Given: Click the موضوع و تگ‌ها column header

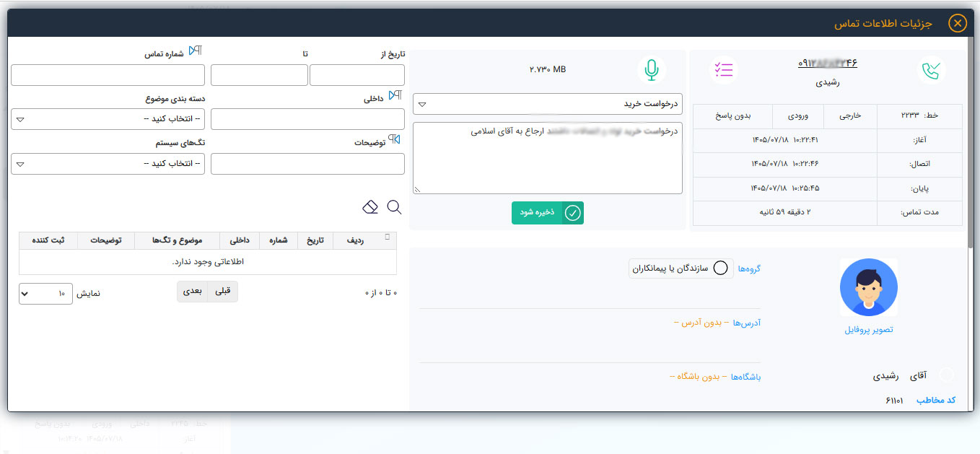Looking at the screenshot, I should 178,240.
